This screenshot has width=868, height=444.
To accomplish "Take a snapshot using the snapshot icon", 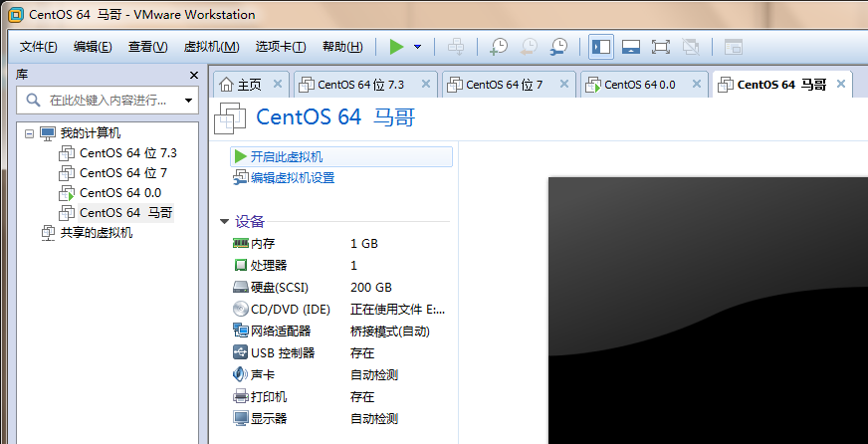I will 499,47.
